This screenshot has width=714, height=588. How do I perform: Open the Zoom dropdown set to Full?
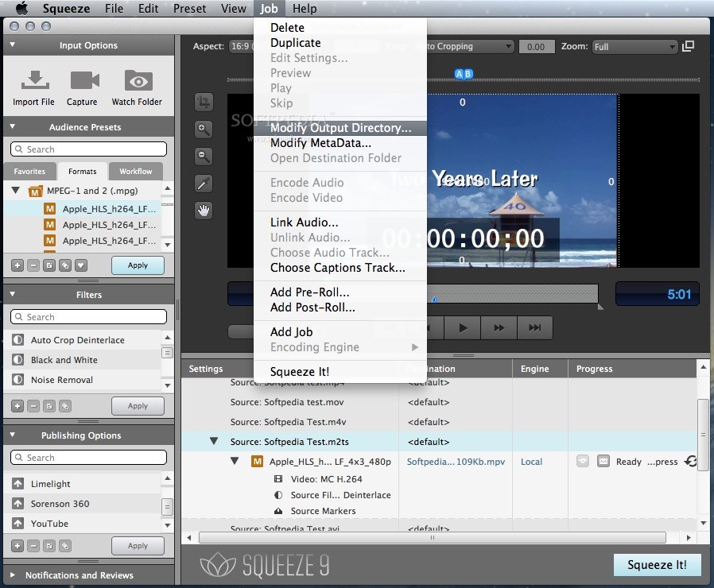coord(634,46)
